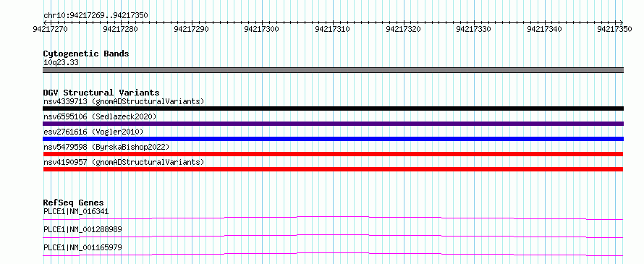Screen dimensions: 644x264
Task: Click ruler position 94217330
Action: [474, 29]
